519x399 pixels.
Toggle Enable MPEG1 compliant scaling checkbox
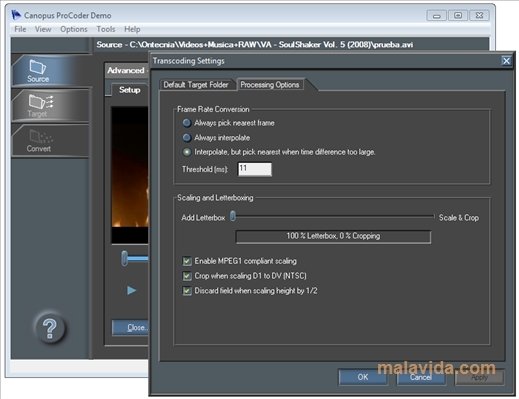(187, 261)
